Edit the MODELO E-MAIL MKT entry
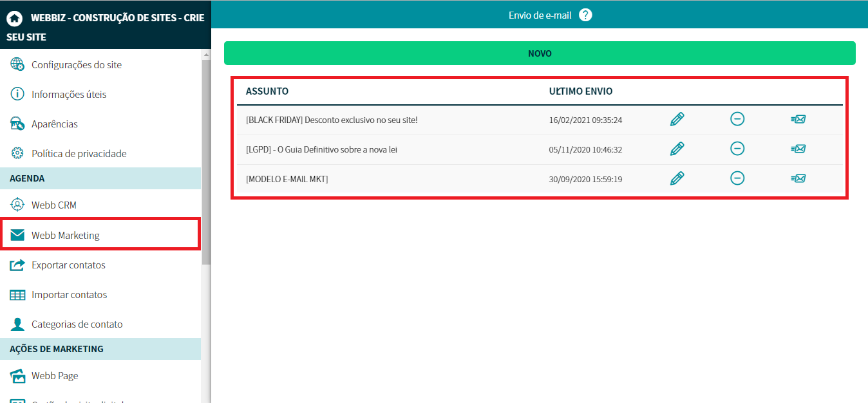This screenshot has width=868, height=403. (677, 178)
